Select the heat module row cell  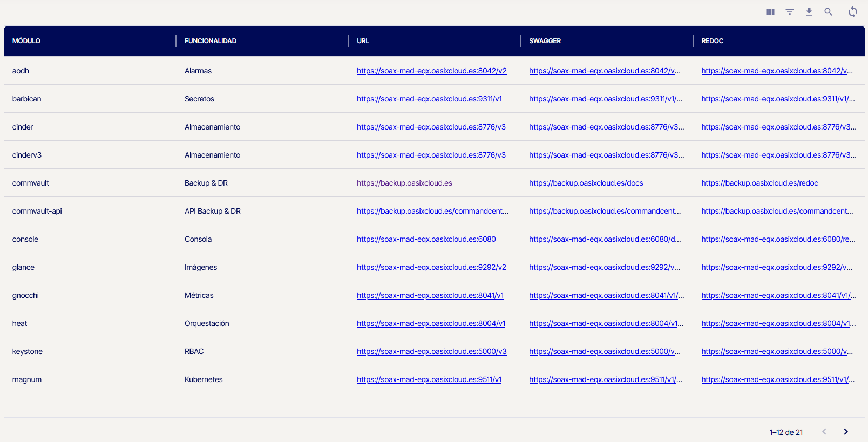(x=20, y=323)
